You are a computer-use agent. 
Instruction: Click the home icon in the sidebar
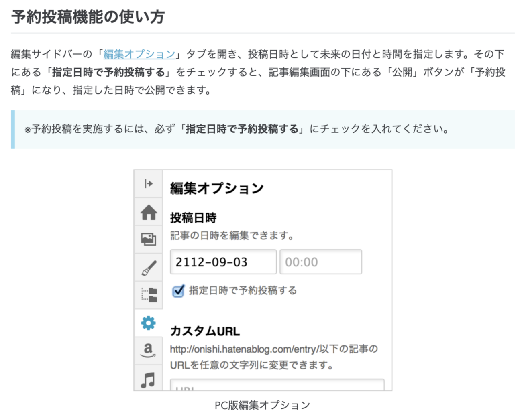click(149, 212)
